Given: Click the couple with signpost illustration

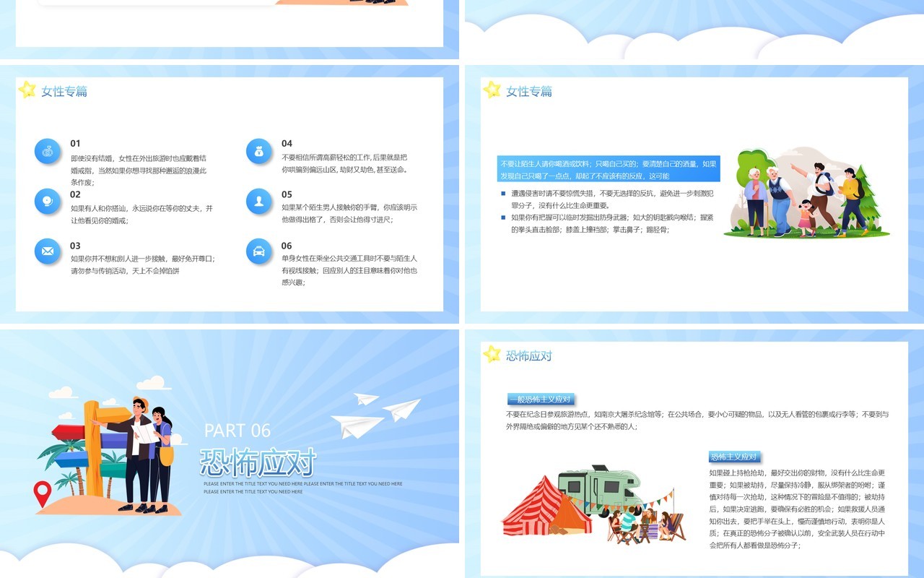Looking at the screenshot, I should pyautogui.click(x=108, y=454).
